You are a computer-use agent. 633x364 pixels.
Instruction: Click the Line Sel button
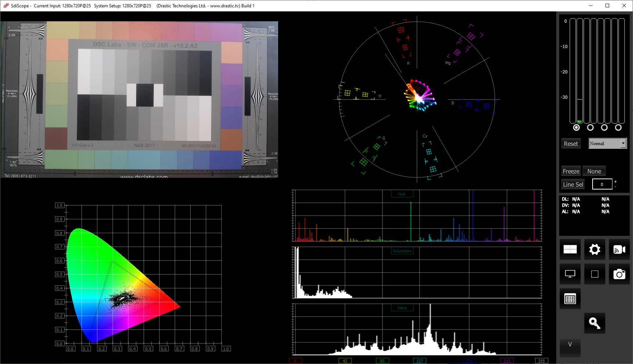[x=573, y=184]
